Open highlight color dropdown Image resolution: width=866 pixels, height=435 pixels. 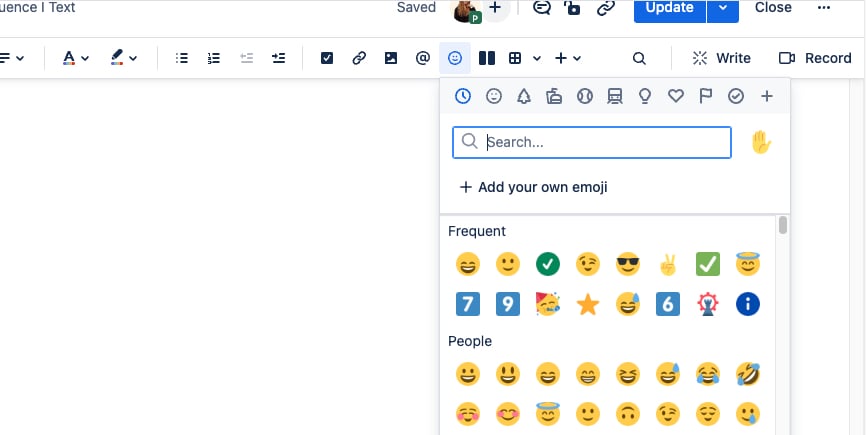124,58
